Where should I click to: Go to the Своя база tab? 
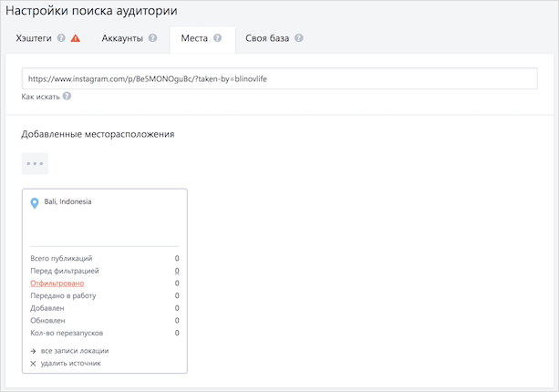pos(266,39)
